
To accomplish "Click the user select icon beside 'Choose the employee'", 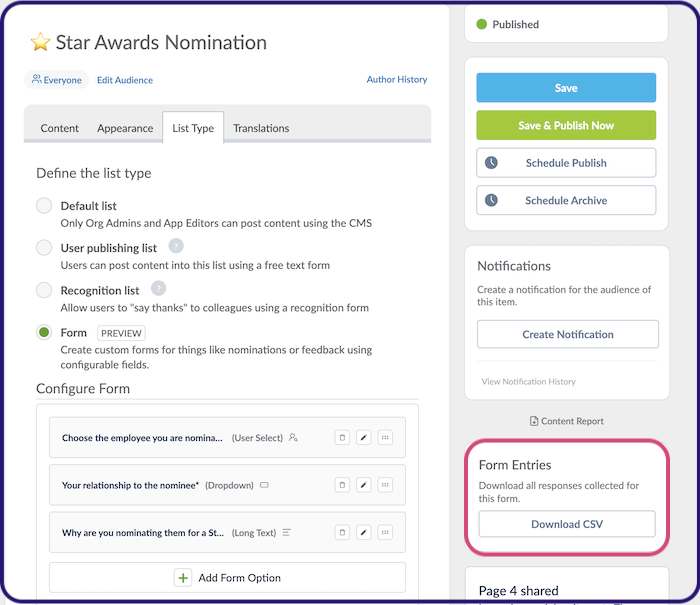I will pyautogui.click(x=293, y=438).
